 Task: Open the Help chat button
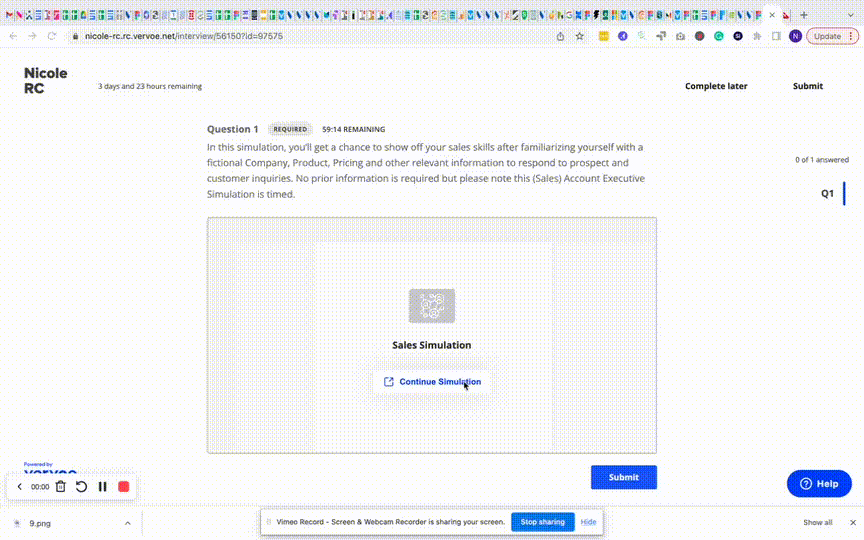819,484
